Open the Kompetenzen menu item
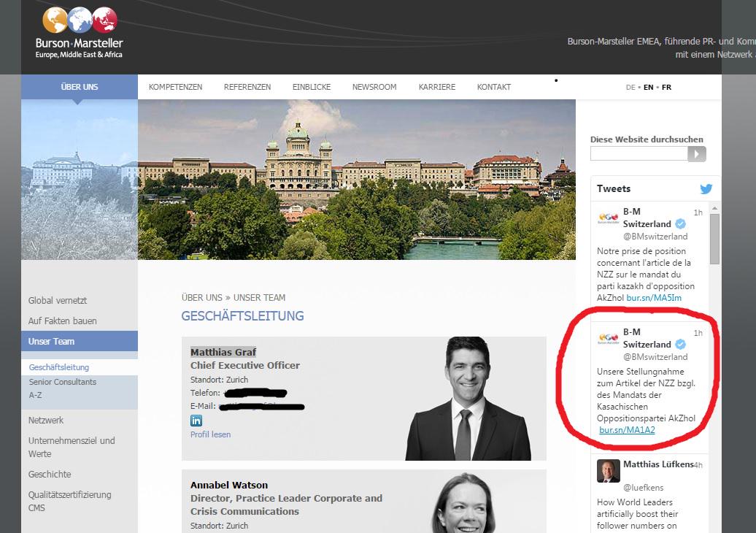The image size is (756, 533). (175, 87)
